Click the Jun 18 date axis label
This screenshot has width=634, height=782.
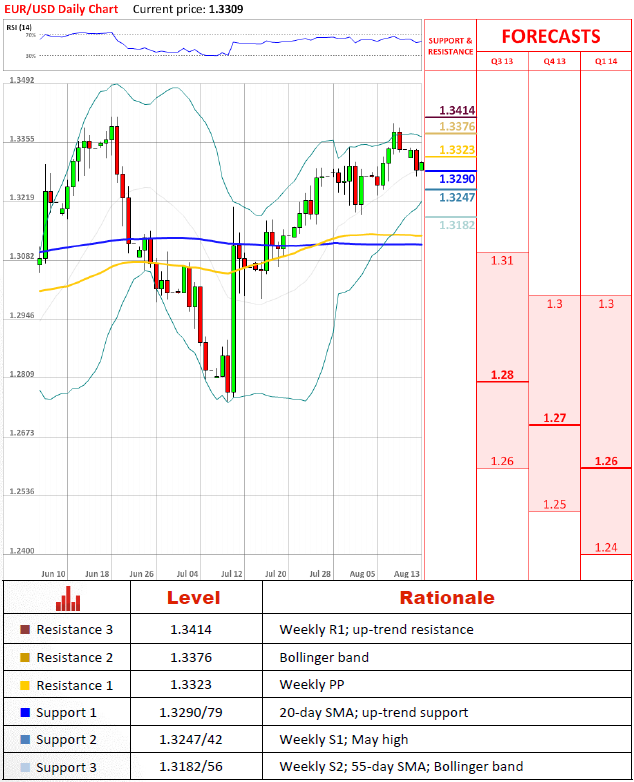pyautogui.click(x=97, y=574)
